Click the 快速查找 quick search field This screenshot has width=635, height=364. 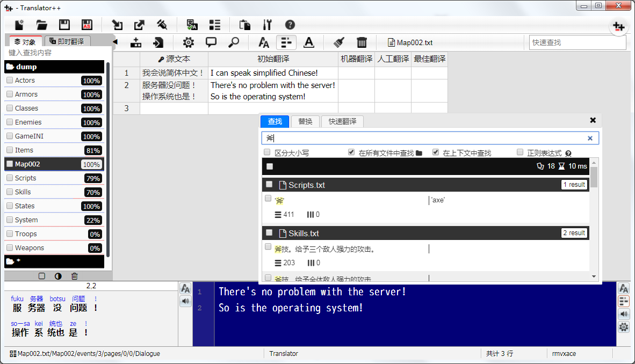(x=578, y=42)
